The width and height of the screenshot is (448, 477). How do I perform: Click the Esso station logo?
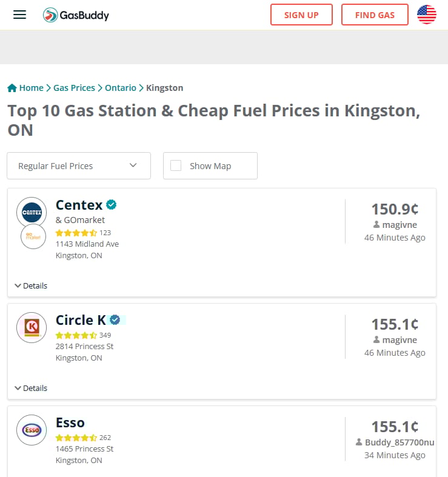coord(32,430)
